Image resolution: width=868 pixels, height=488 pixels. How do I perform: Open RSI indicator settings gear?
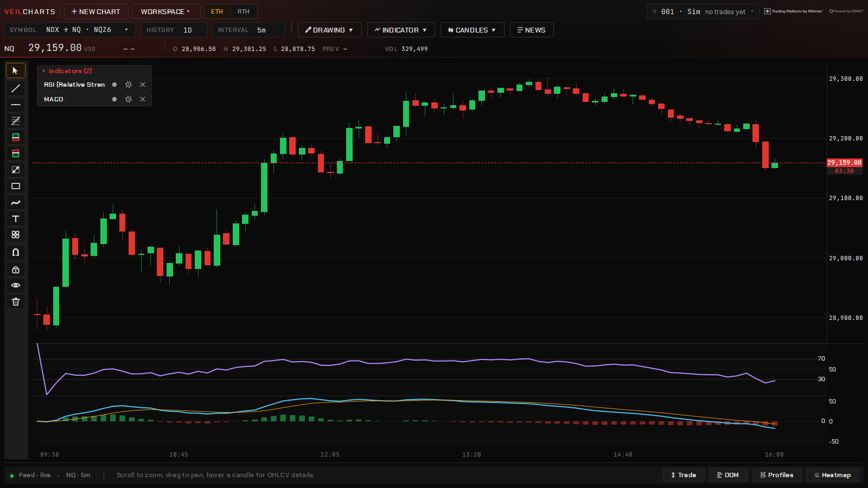129,85
